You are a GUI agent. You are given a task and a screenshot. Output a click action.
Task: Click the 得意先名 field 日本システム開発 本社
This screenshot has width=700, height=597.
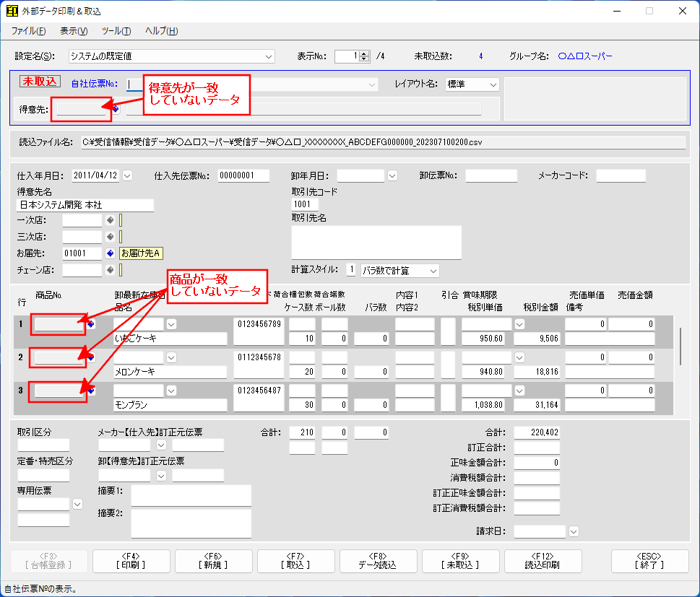[x=85, y=205]
